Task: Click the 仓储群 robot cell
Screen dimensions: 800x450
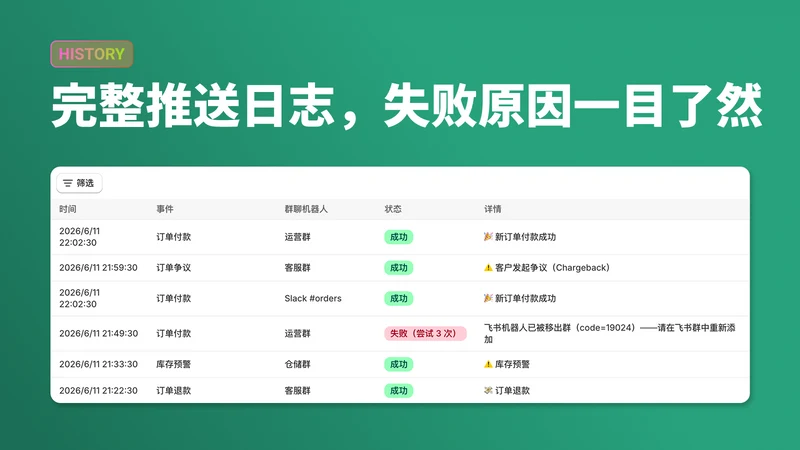Action: point(297,364)
